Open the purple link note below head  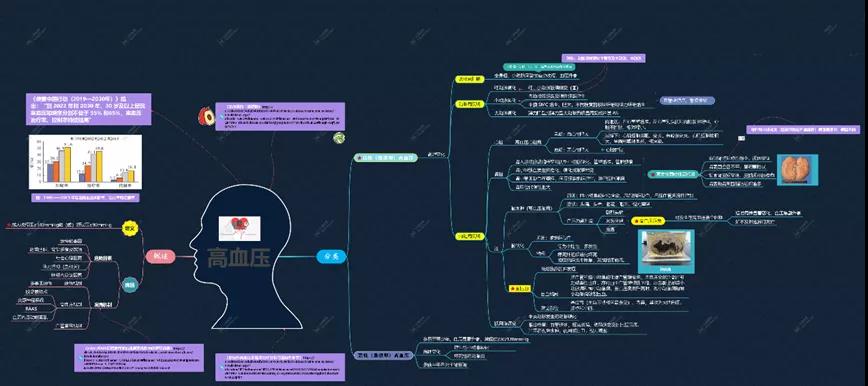pyautogui.click(x=280, y=367)
